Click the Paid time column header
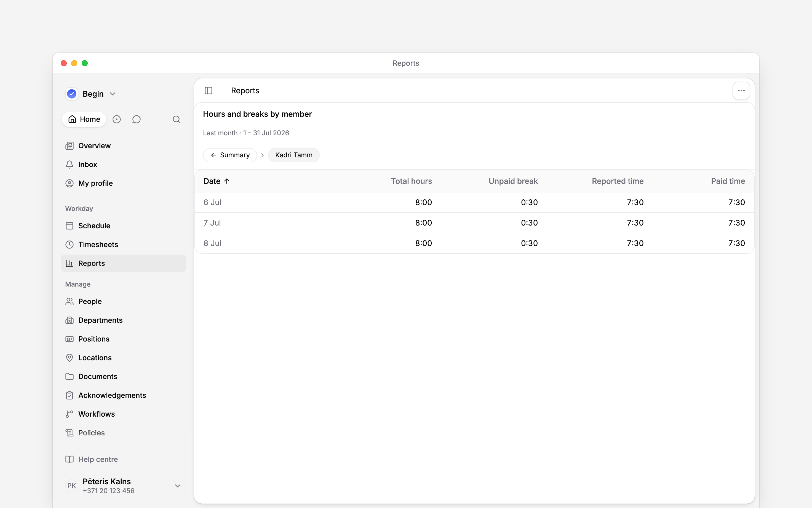 [x=728, y=181]
